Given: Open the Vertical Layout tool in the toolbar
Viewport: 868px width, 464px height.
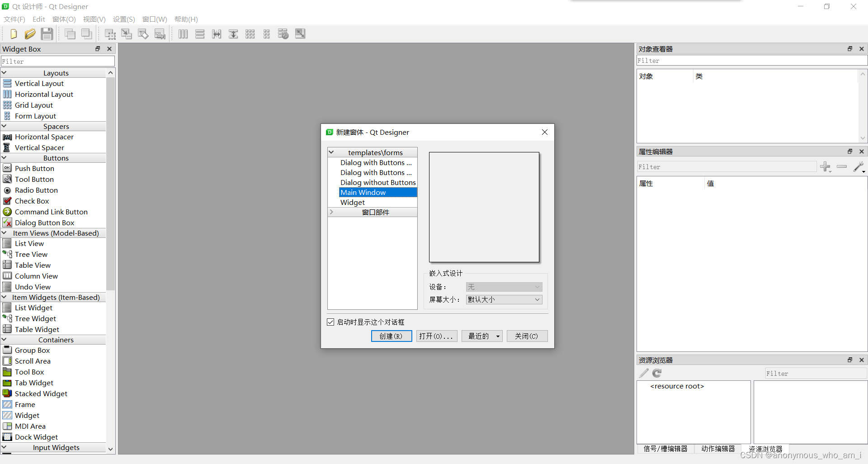Looking at the screenshot, I should pos(200,33).
